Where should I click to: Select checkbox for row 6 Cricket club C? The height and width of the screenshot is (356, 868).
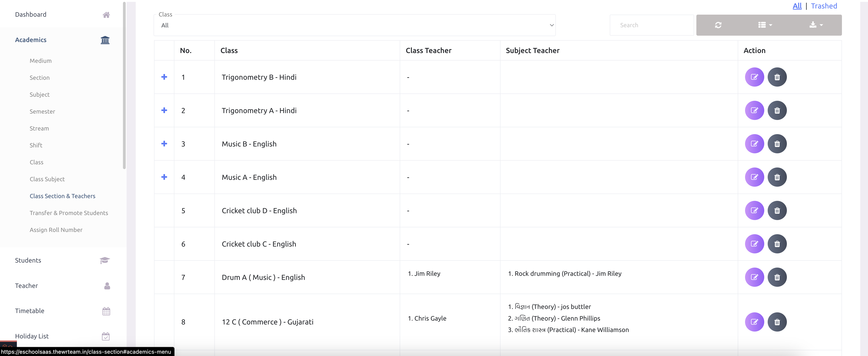(164, 244)
